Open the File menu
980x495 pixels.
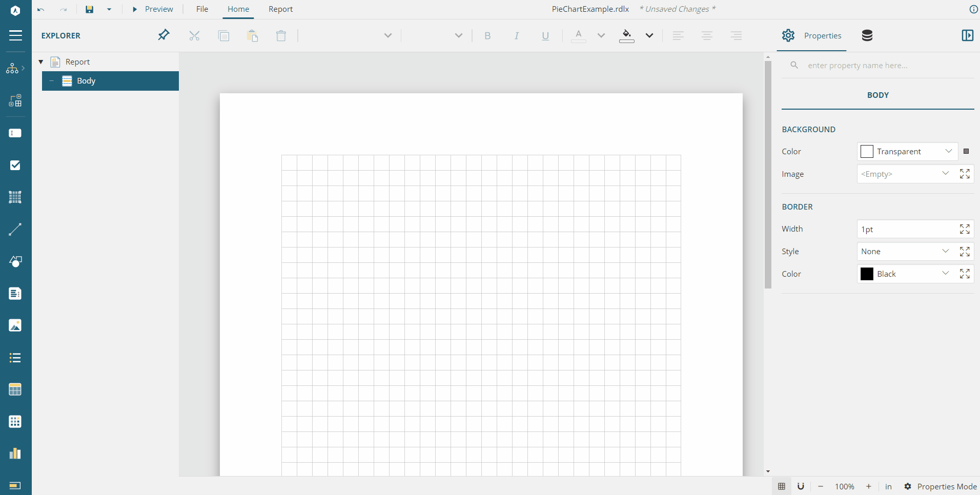pyautogui.click(x=202, y=9)
